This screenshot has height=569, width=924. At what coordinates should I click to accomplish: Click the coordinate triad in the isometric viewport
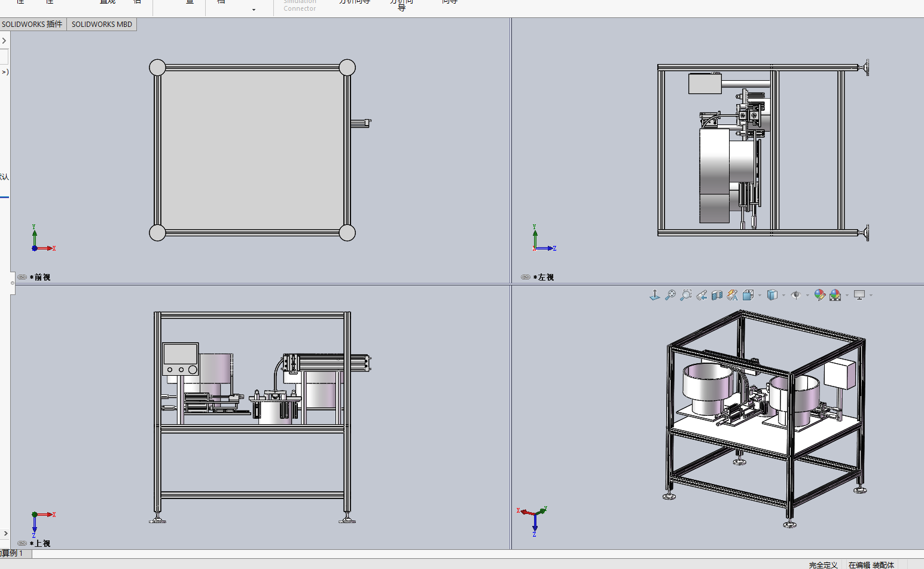pyautogui.click(x=532, y=521)
